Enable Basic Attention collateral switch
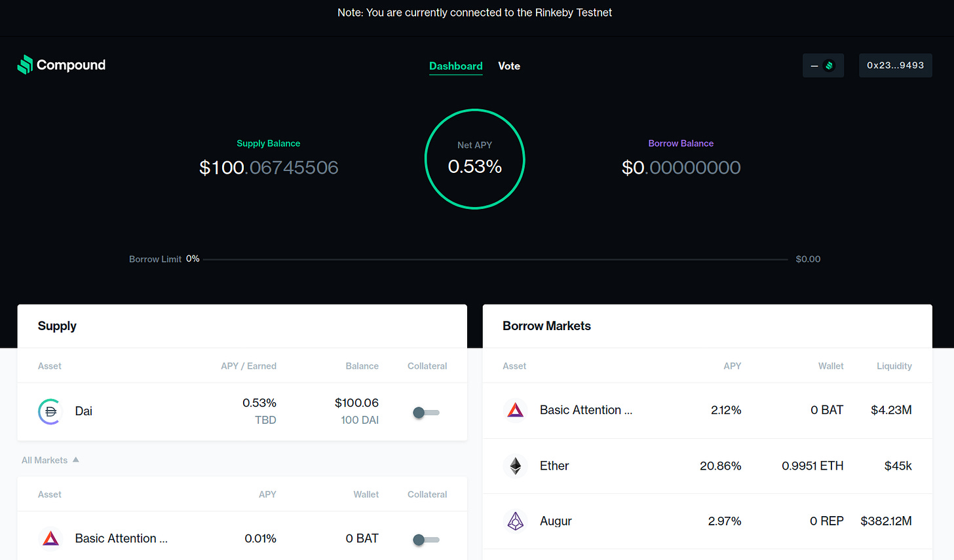The height and width of the screenshot is (560, 954). pos(427,540)
